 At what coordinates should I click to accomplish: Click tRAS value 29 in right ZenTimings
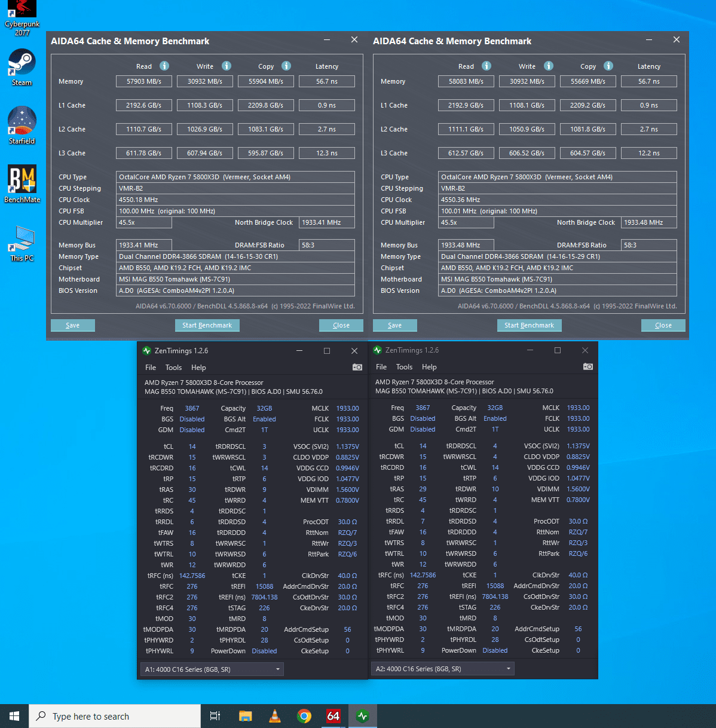click(x=423, y=489)
